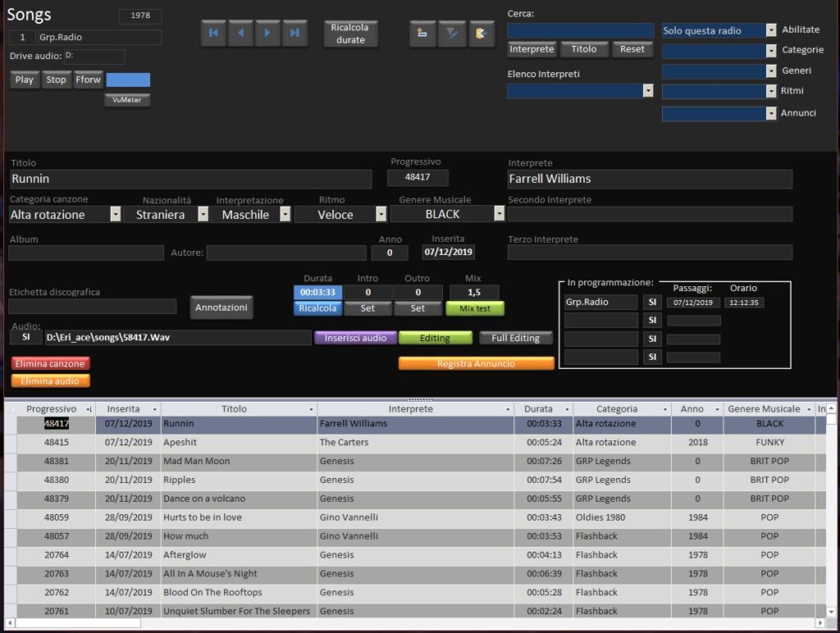Open the Categorie dropdown
Screen dimensions: 840x633
click(x=771, y=51)
